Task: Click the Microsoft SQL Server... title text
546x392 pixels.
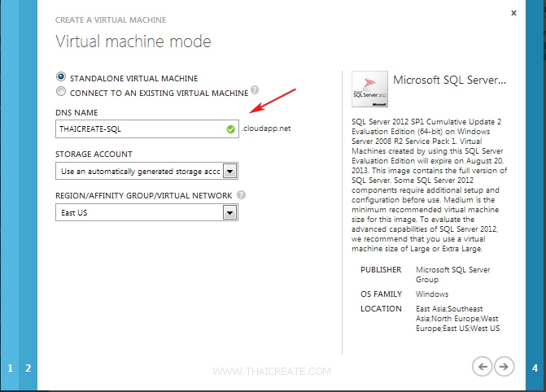Action: [449, 80]
